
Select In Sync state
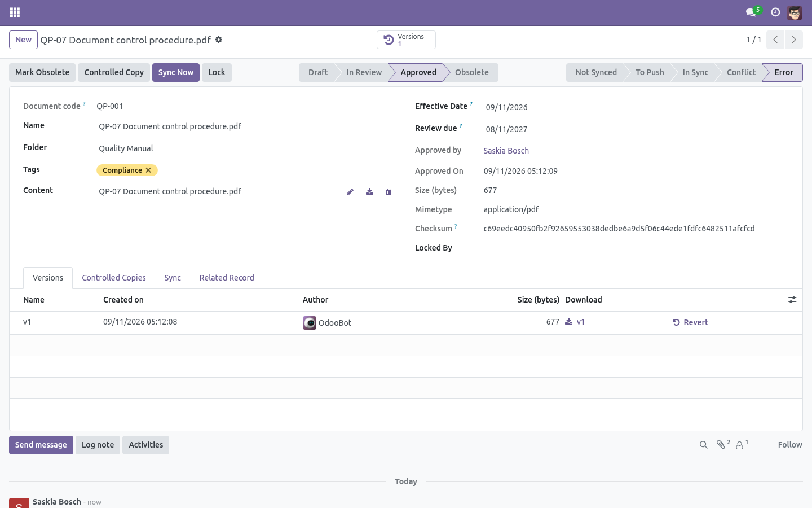[x=695, y=72]
